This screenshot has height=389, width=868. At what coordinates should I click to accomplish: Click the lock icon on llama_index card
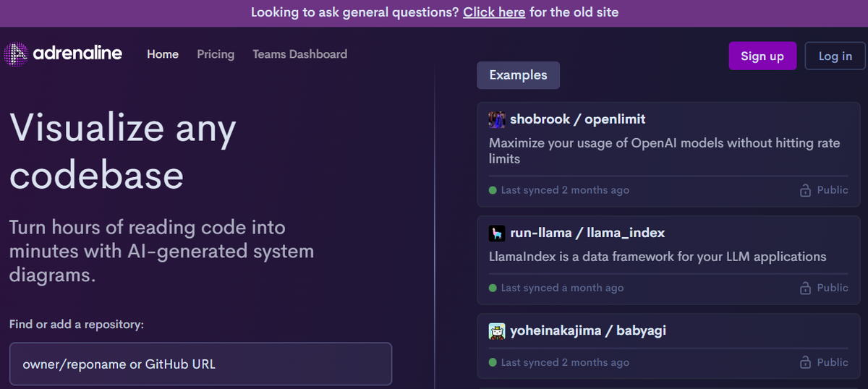point(805,288)
